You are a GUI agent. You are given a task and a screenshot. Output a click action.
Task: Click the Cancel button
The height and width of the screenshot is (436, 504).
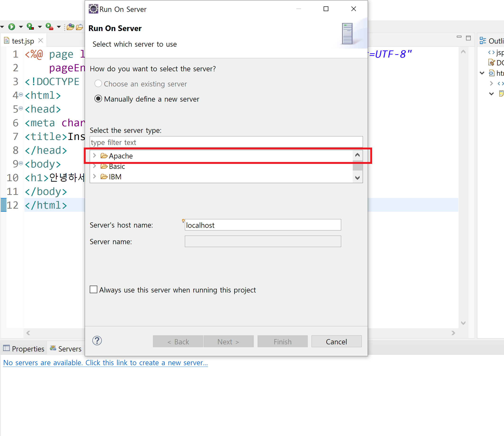coord(336,342)
